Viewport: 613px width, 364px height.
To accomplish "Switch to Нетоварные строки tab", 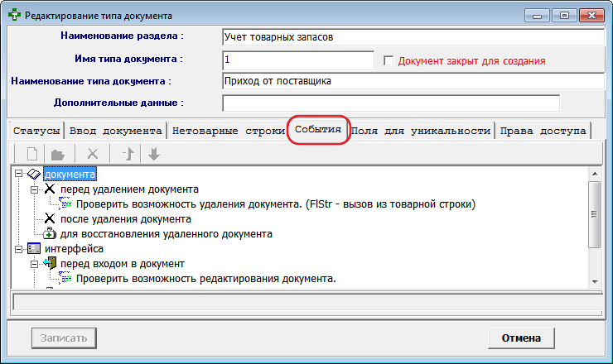I will pos(229,131).
